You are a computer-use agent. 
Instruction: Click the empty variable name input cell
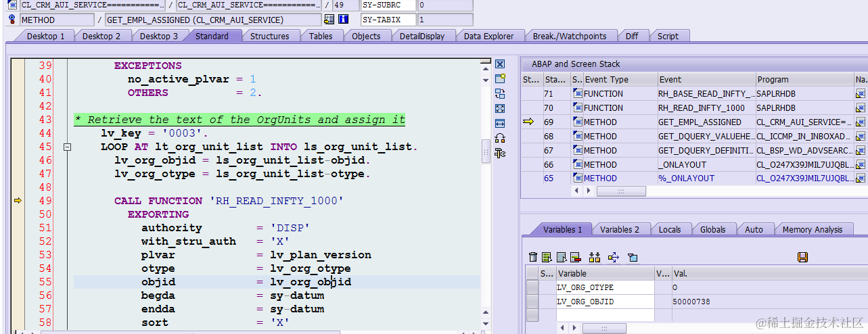tap(605, 315)
